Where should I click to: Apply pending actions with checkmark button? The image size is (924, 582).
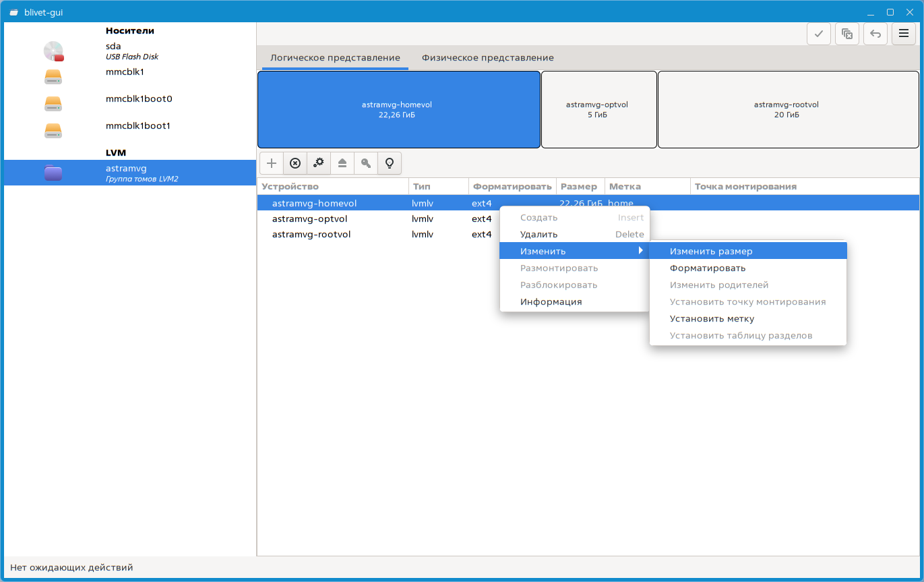click(x=819, y=34)
